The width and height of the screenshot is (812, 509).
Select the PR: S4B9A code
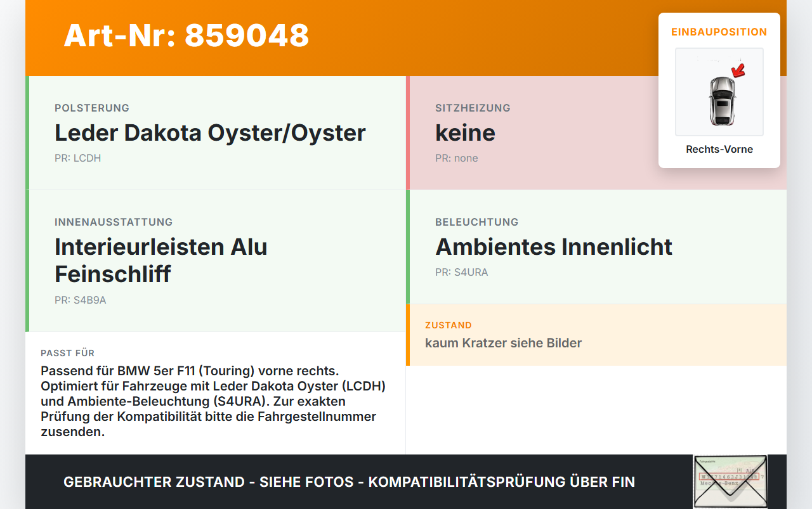tap(81, 300)
